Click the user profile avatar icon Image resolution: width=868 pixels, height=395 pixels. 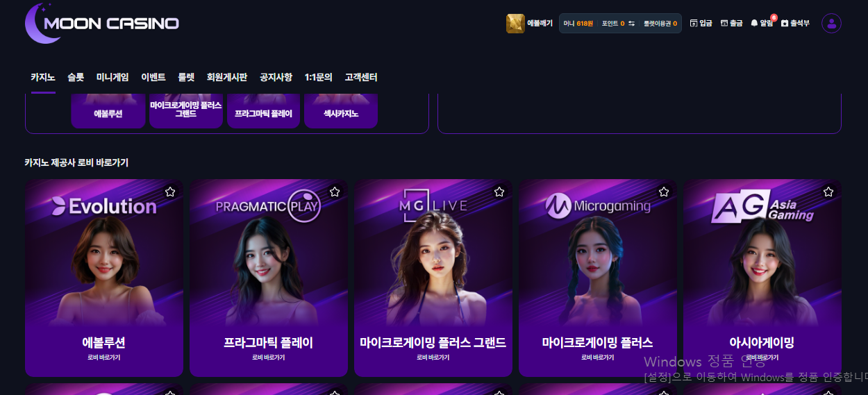(x=831, y=24)
